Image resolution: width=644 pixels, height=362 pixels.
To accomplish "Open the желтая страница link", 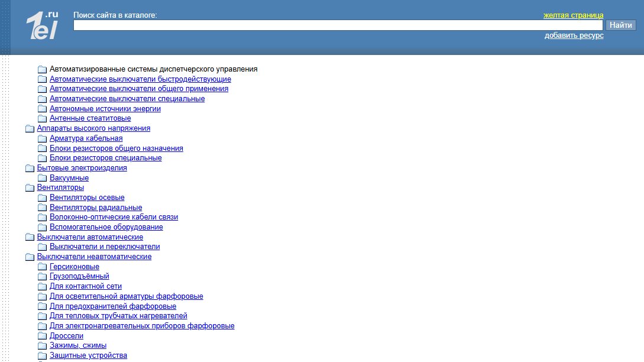I will point(573,15).
